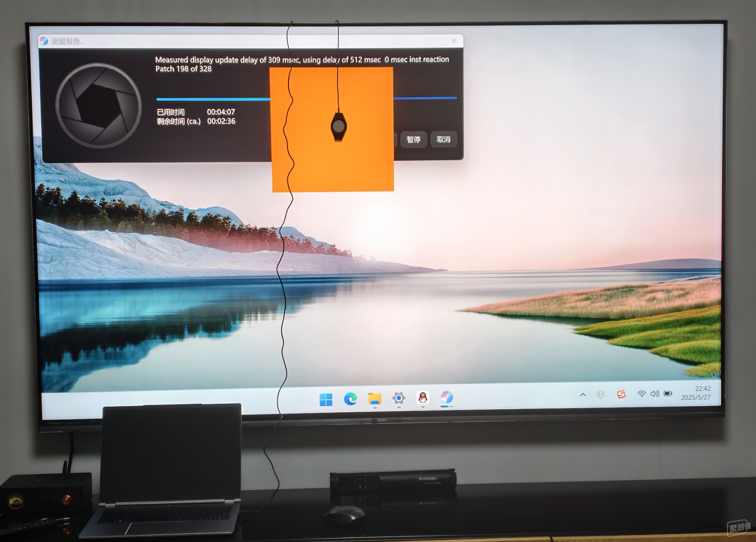
Task: Click the measurement progress bar
Action: (x=306, y=99)
